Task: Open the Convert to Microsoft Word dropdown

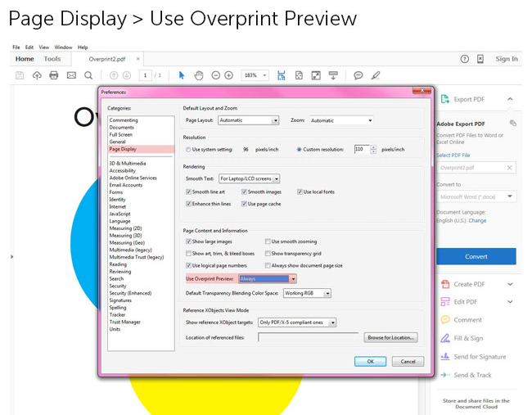Action: [476, 196]
